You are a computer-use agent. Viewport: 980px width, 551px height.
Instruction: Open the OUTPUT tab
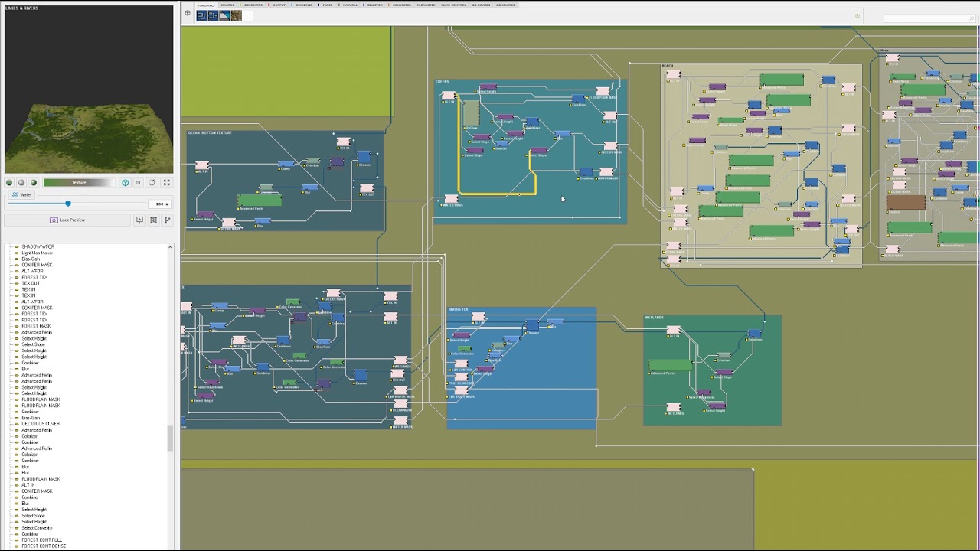click(279, 5)
